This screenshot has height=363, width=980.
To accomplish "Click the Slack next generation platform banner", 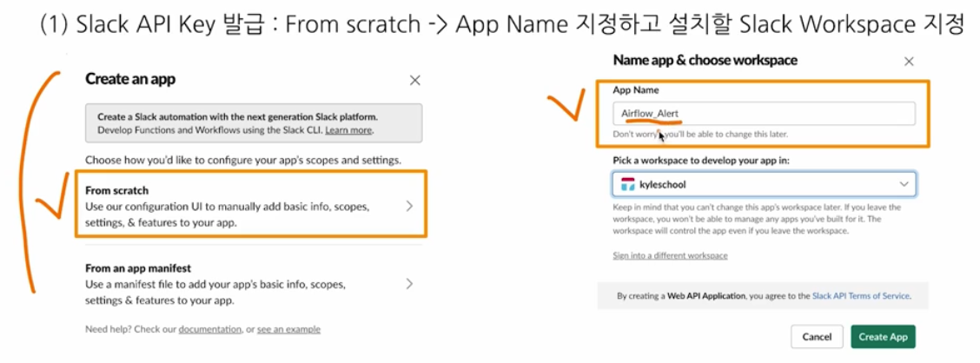I will pyautogui.click(x=254, y=123).
